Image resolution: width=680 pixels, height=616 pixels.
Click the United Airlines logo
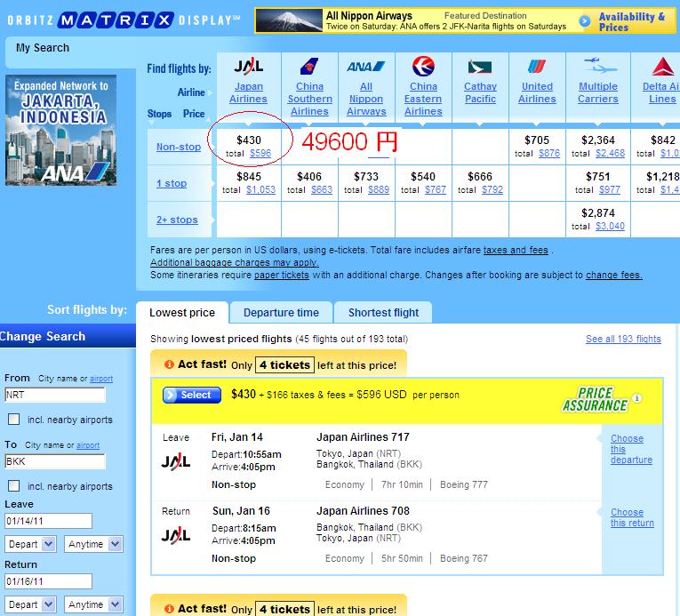pos(537,67)
